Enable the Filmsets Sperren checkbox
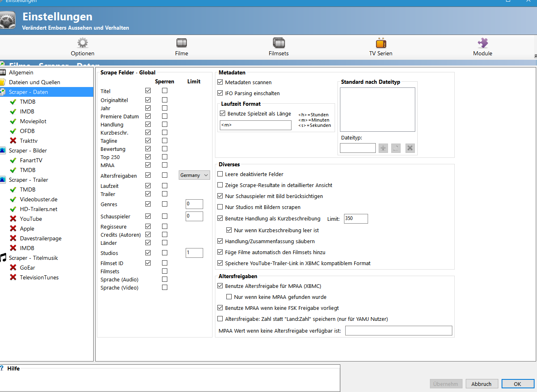This screenshot has height=392, width=537. pos(164,271)
